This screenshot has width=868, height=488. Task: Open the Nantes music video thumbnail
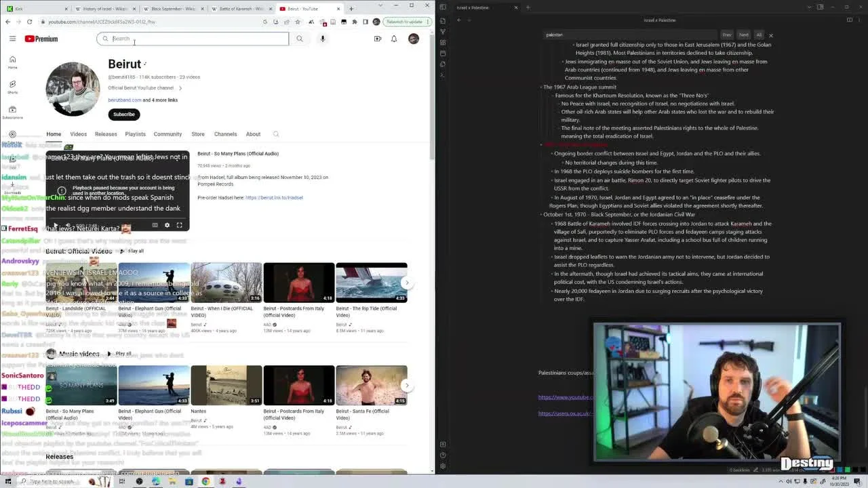(226, 385)
